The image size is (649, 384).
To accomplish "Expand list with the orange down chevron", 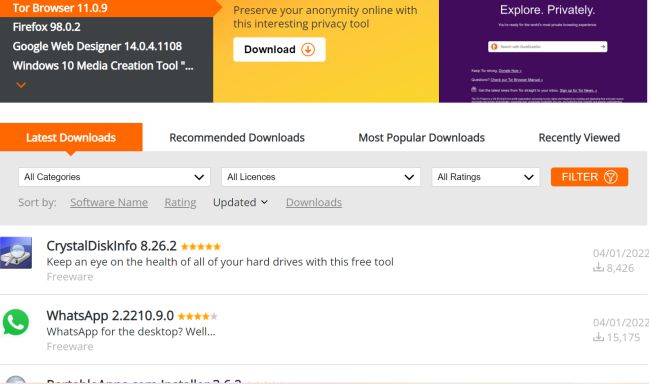I will pyautogui.click(x=21, y=85).
